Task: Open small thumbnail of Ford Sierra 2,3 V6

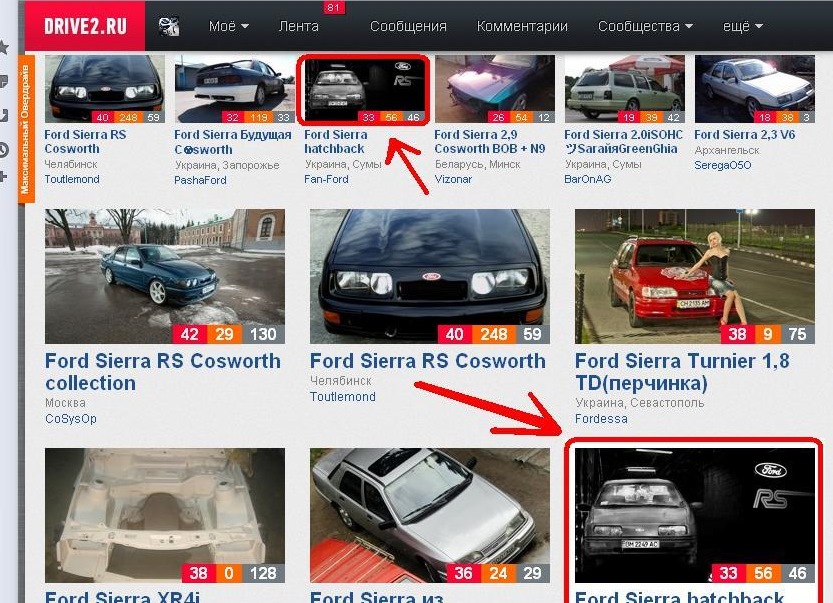Action: click(754, 89)
